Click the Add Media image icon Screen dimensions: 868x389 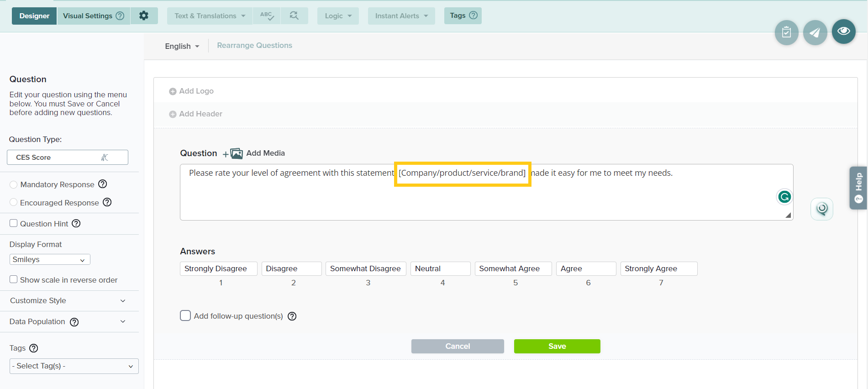click(x=236, y=153)
